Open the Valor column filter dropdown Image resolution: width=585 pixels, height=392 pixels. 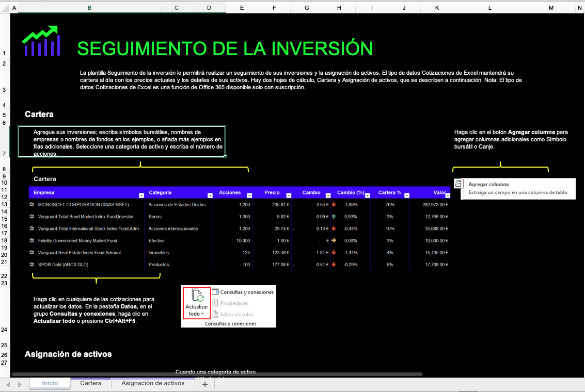448,195
